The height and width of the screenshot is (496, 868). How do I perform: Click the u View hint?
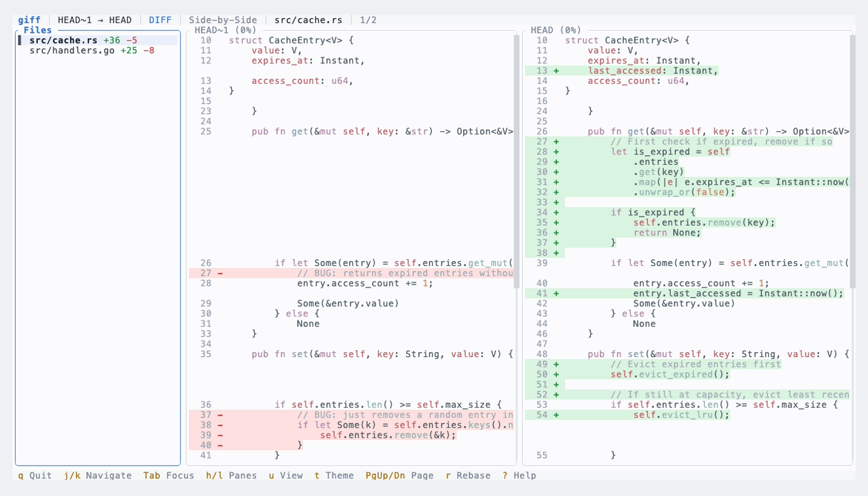pos(286,476)
